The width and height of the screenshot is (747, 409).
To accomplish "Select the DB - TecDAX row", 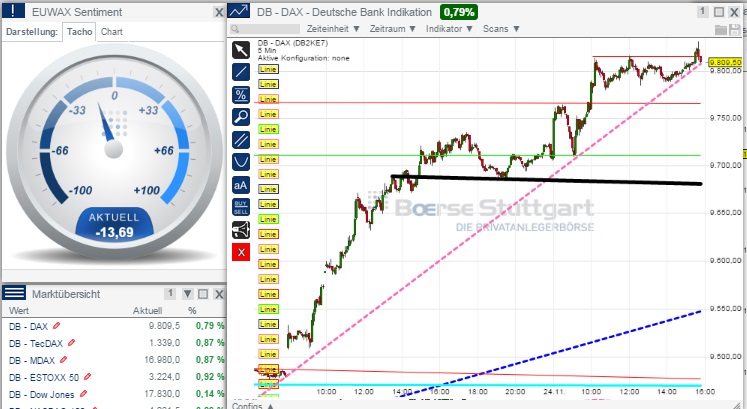I will (x=114, y=343).
